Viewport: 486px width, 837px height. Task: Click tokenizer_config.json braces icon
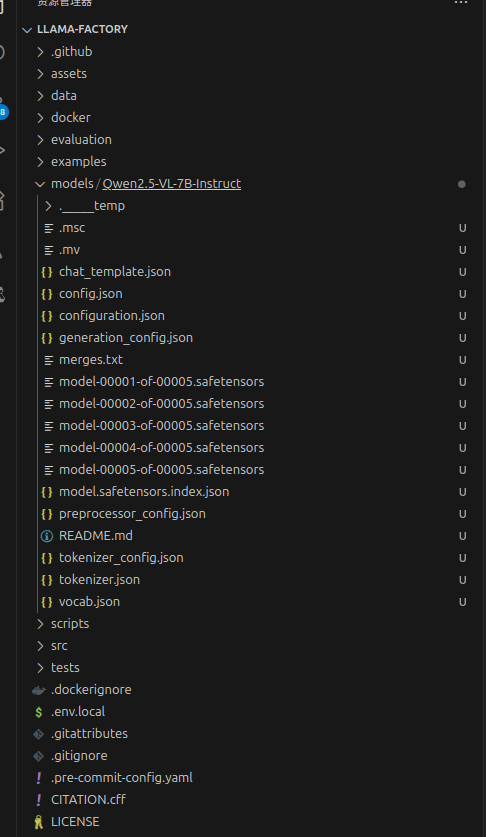tap(47, 558)
